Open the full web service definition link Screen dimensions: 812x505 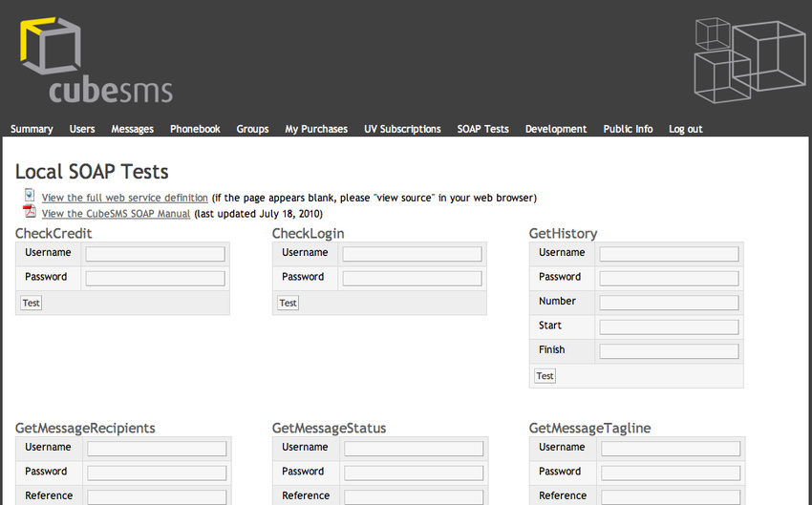point(125,198)
